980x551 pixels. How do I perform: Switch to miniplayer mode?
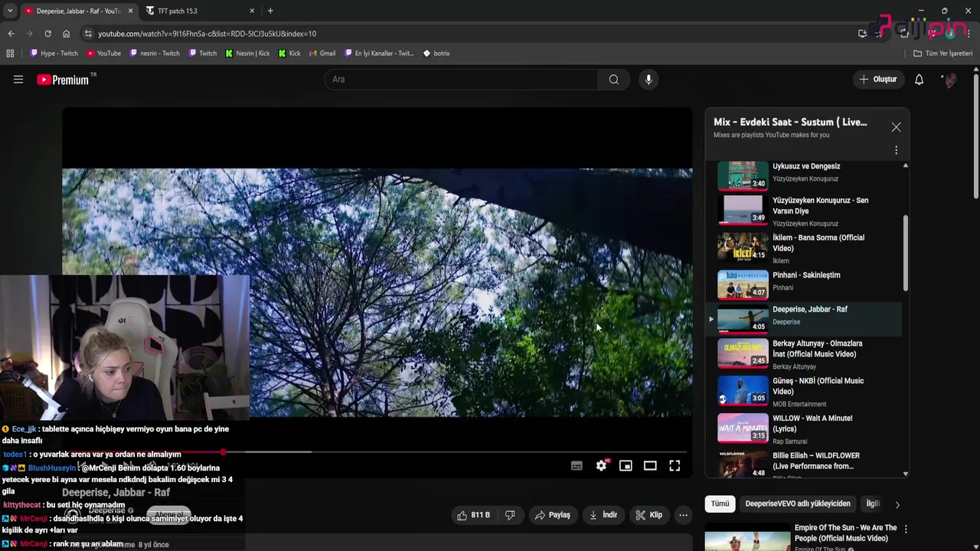(626, 465)
